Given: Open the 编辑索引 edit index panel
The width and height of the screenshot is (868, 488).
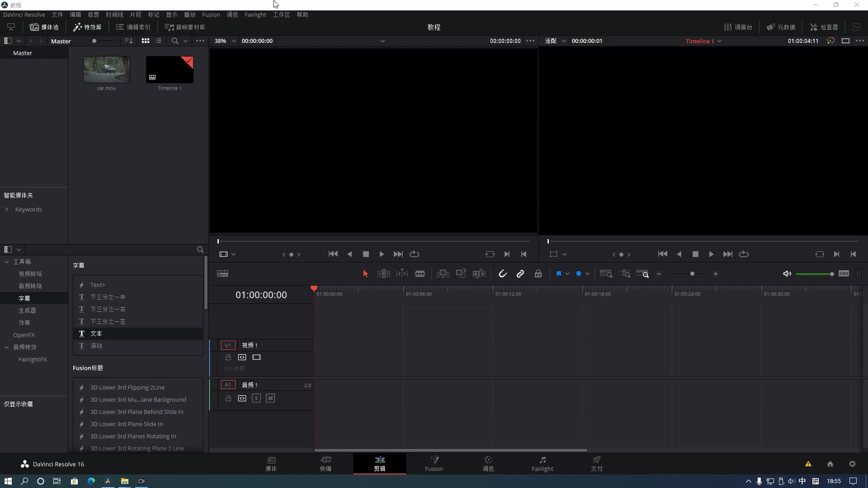Looking at the screenshot, I should coord(133,27).
